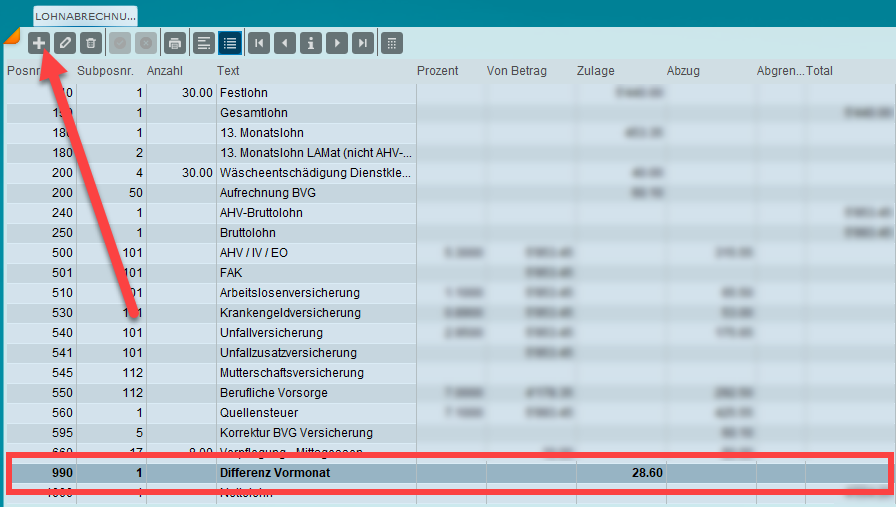Sort by the Zulage column header

pos(595,71)
